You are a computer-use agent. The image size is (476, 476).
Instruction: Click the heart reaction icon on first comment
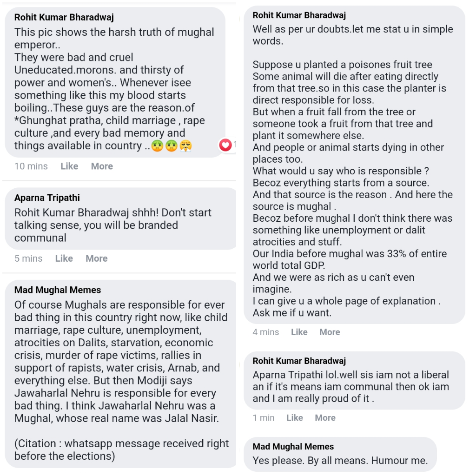click(x=225, y=145)
